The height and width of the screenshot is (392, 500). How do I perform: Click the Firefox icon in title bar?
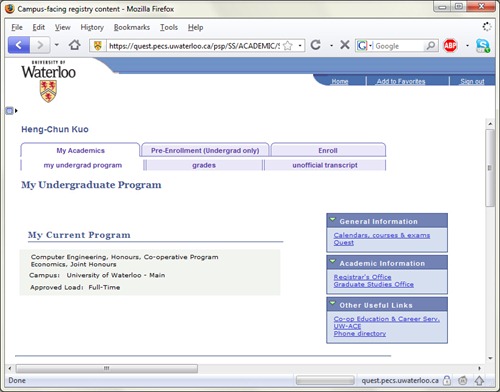pyautogui.click(x=10, y=9)
